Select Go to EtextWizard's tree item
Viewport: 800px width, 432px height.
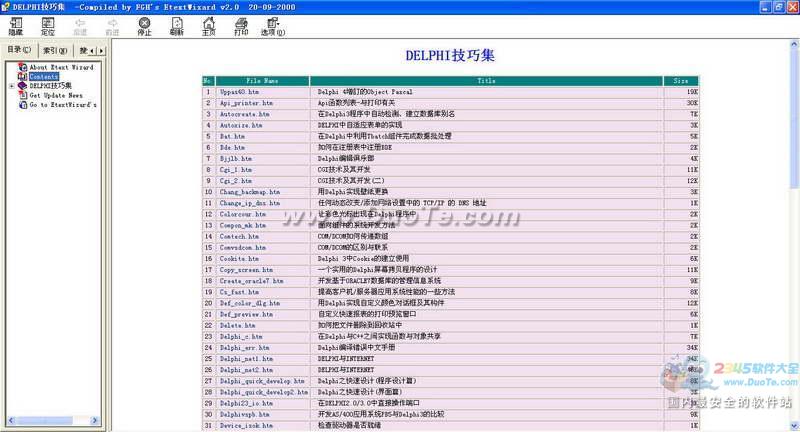click(63, 105)
